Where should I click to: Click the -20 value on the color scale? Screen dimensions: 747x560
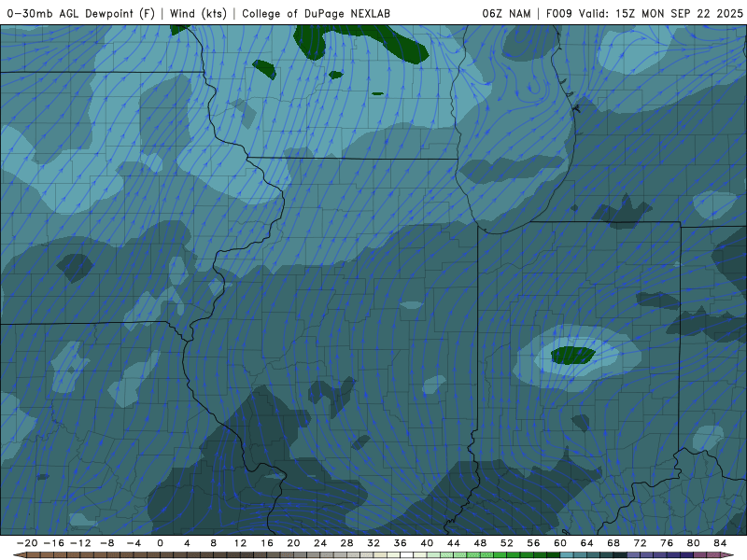(x=27, y=543)
